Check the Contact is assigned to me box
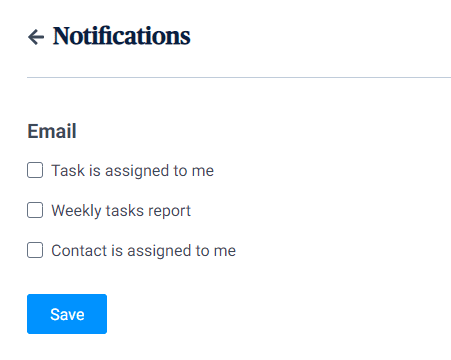 (35, 250)
